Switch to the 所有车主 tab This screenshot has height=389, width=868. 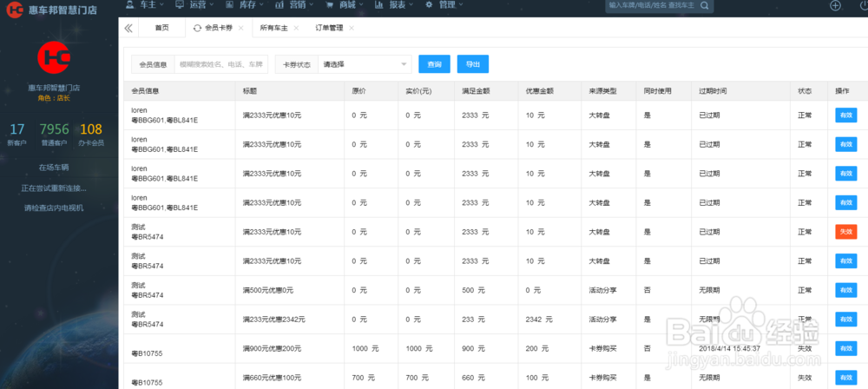tap(274, 29)
